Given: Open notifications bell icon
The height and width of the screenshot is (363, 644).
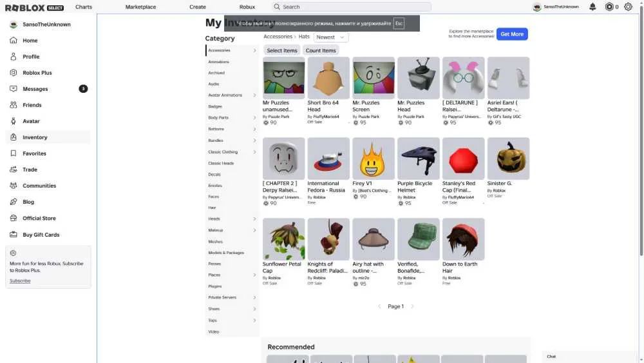Looking at the screenshot, I should tap(592, 6).
